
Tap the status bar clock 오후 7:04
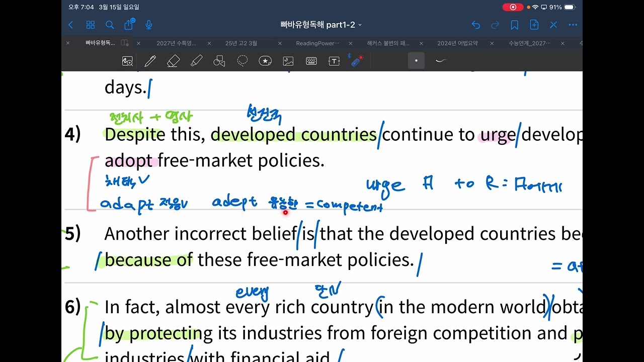(x=80, y=7)
